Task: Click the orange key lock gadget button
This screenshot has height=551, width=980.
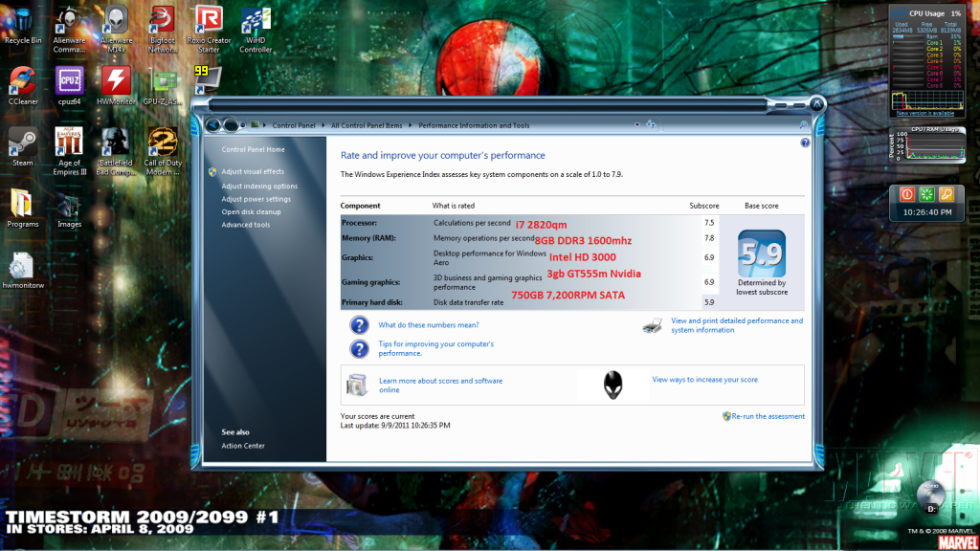Action: pyautogui.click(x=947, y=194)
